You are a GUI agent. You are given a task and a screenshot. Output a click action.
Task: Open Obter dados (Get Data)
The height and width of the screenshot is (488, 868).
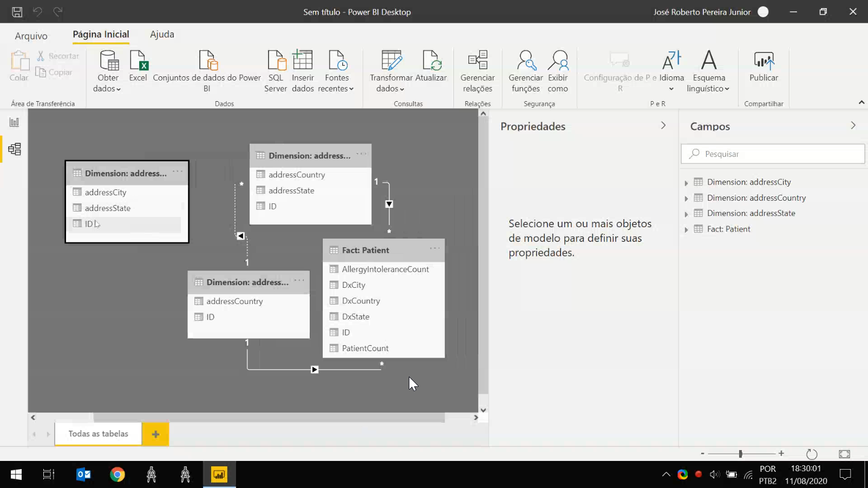(x=108, y=71)
